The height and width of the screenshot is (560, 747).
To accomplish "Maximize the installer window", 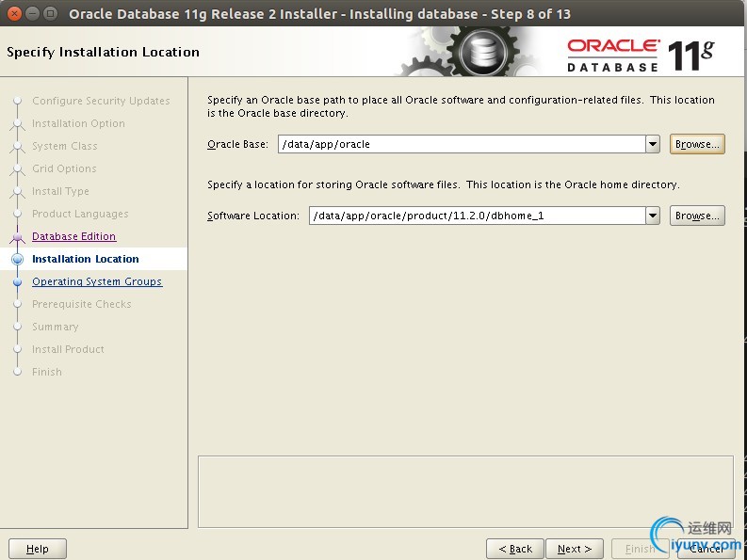I will click(50, 13).
